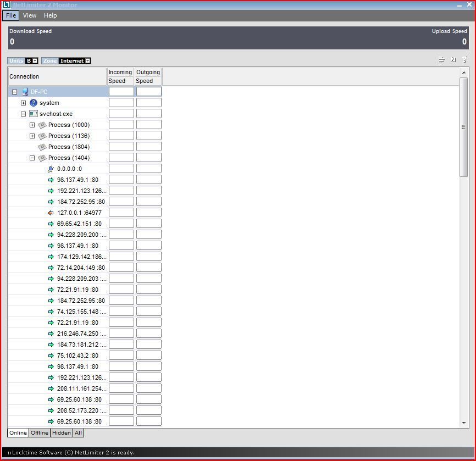
Task: Select the Process (1804) row
Action: [x=85, y=147]
